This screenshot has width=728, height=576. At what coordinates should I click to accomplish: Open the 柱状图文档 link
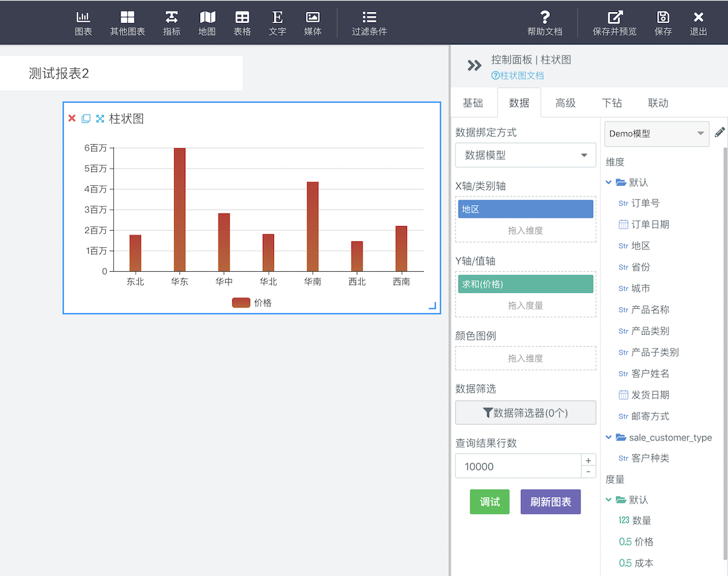(518, 75)
